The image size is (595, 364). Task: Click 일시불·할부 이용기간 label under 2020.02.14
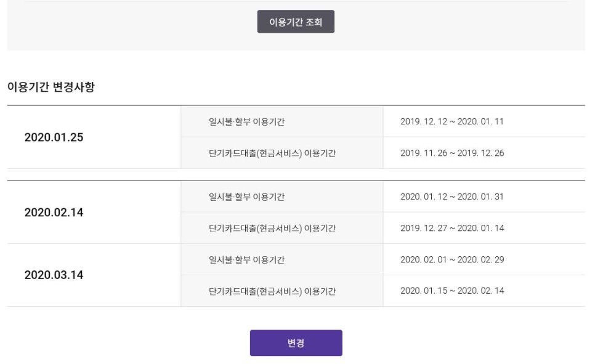(246, 196)
